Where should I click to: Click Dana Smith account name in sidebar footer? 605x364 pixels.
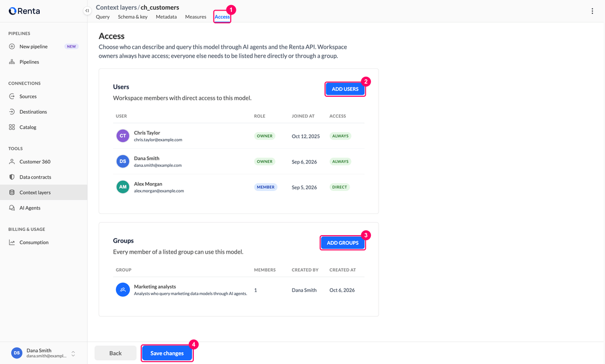(39, 351)
